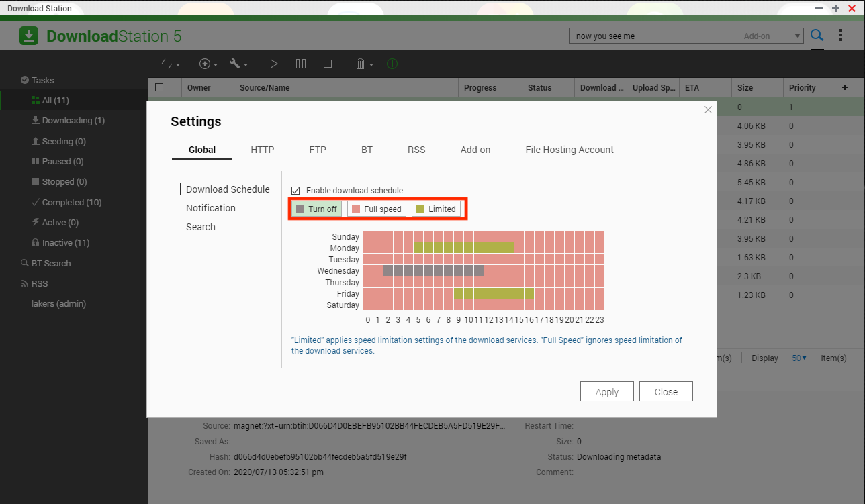Screen dimensions: 865x504
Task: Click the green info icon
Action: pos(392,64)
